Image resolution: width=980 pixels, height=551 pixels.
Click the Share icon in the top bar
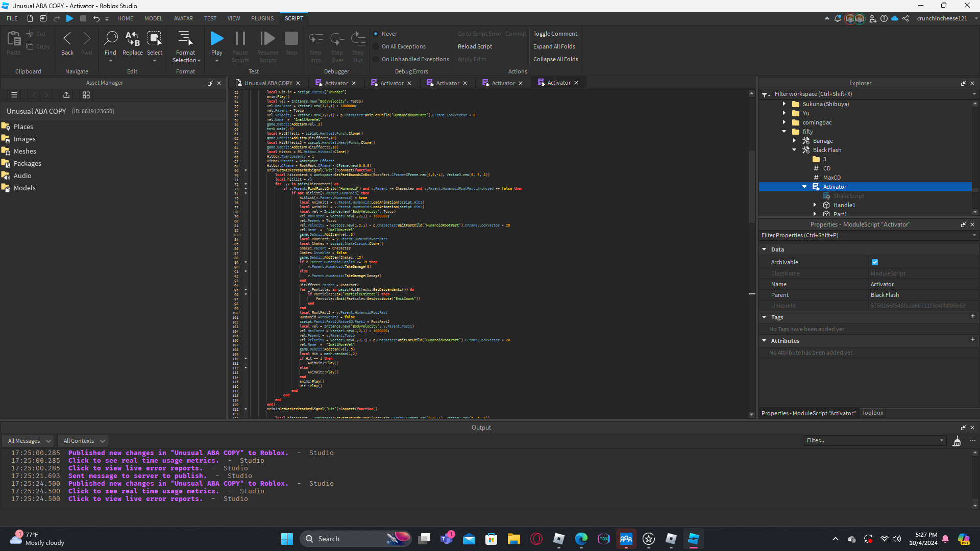coord(905,18)
